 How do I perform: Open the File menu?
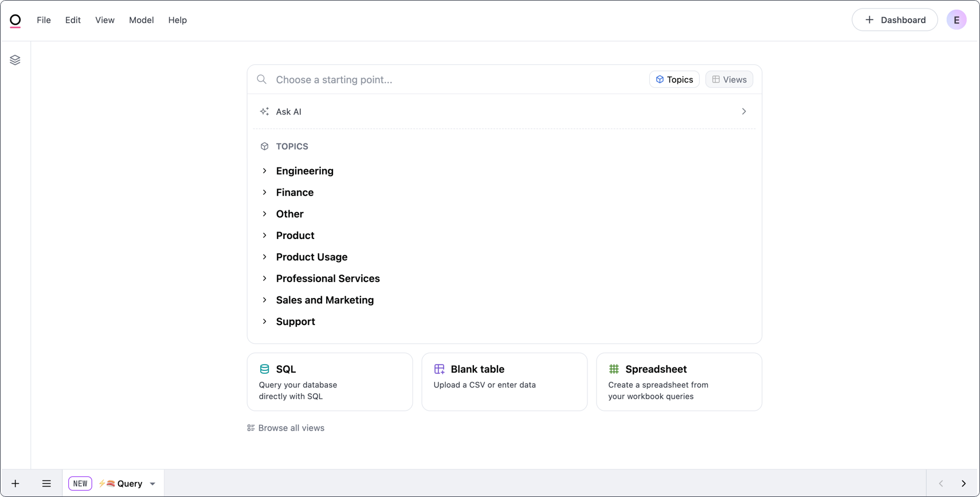(x=44, y=20)
